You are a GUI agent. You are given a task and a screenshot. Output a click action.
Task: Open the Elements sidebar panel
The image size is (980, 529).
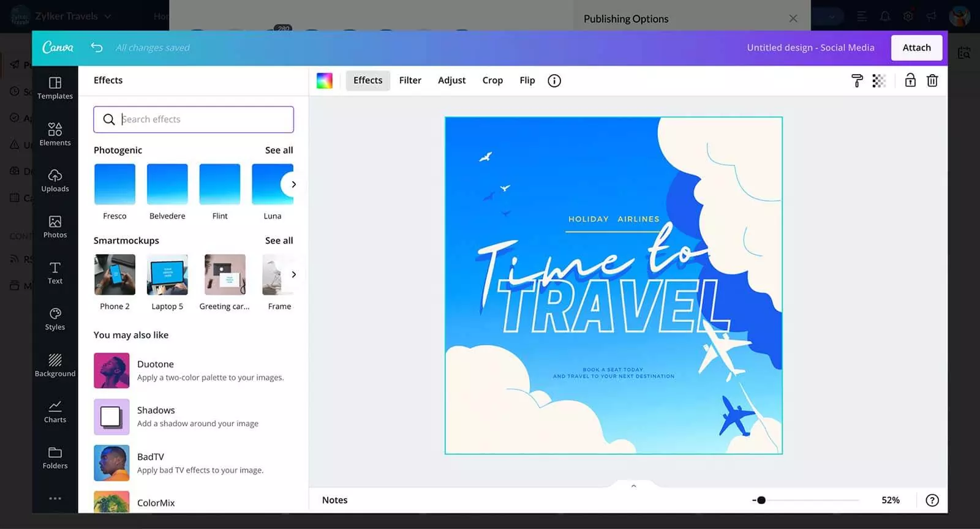tap(55, 134)
